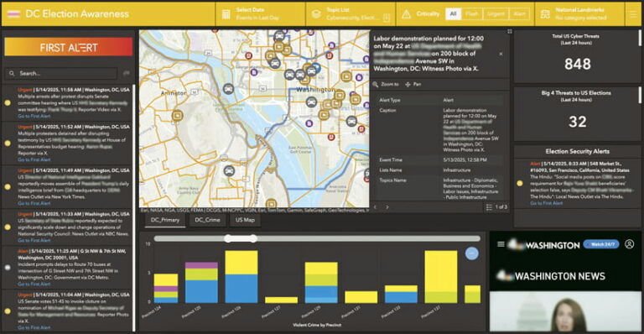Click the layers icon beside Topic List
Screen dimensions: 644x334
[x=316, y=14]
